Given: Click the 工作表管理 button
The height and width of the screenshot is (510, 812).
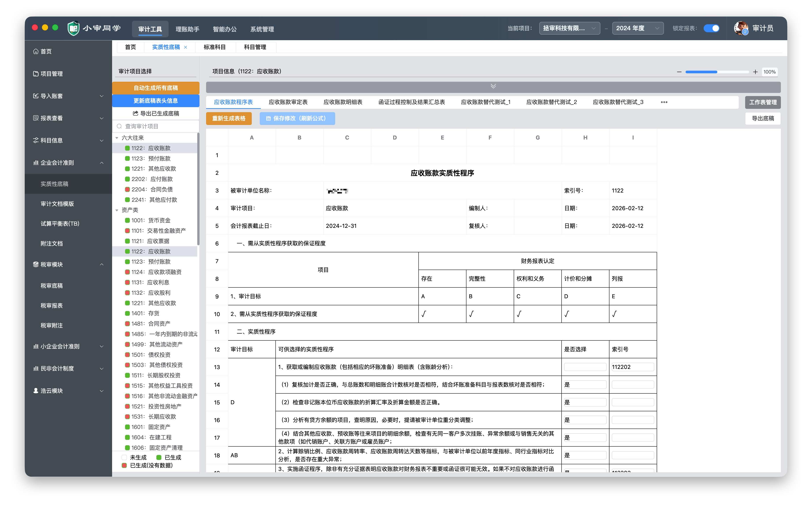Looking at the screenshot, I should coord(762,102).
